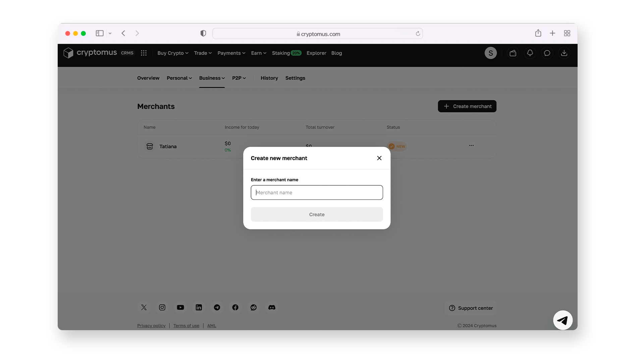Expand the P2P dropdown menu
This screenshot has height=362, width=644.
(239, 78)
